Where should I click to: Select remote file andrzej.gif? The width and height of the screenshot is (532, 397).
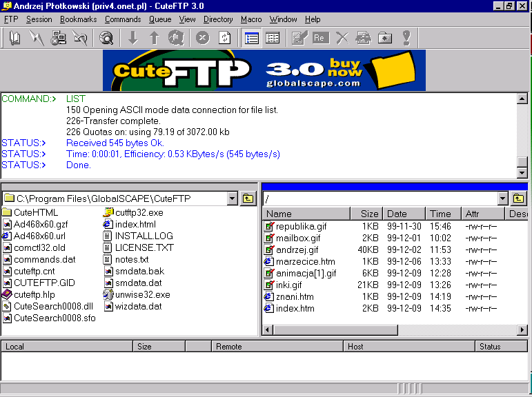[x=297, y=250]
